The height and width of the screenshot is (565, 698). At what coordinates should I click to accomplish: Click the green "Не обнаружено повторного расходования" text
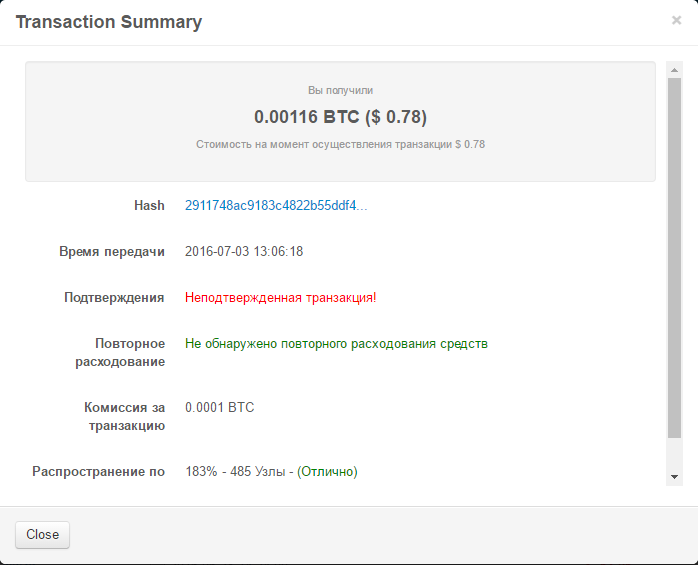[336, 343]
